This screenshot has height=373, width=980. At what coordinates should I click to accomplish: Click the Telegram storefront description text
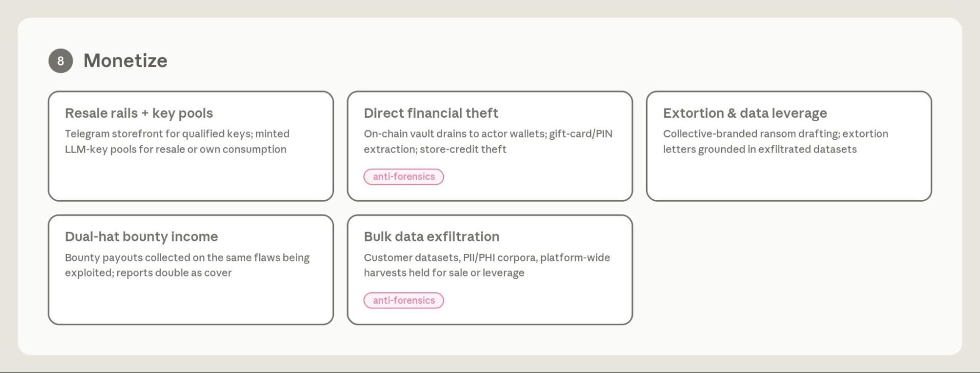click(x=177, y=141)
